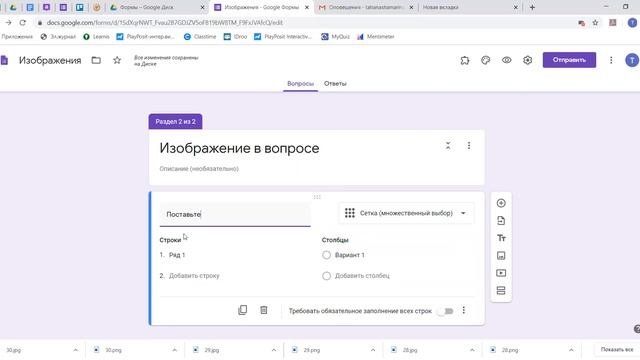
Task: Click the Добавить строку field
Action: [194, 276]
